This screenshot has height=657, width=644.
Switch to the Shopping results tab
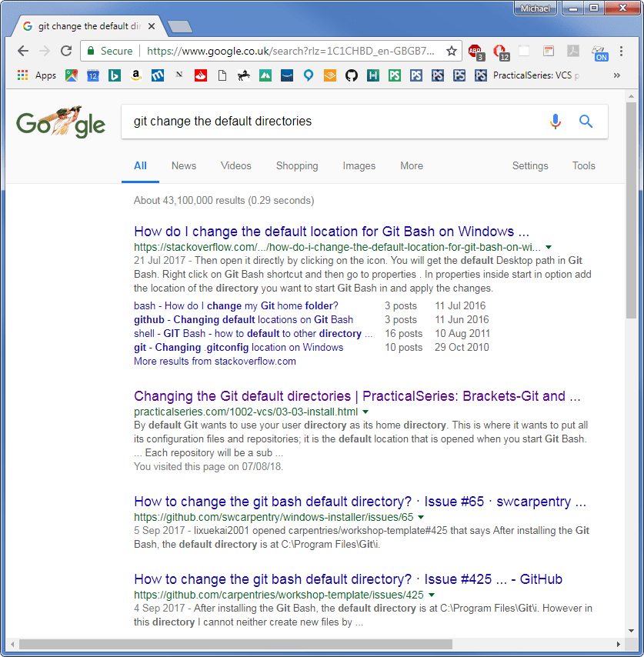[297, 166]
